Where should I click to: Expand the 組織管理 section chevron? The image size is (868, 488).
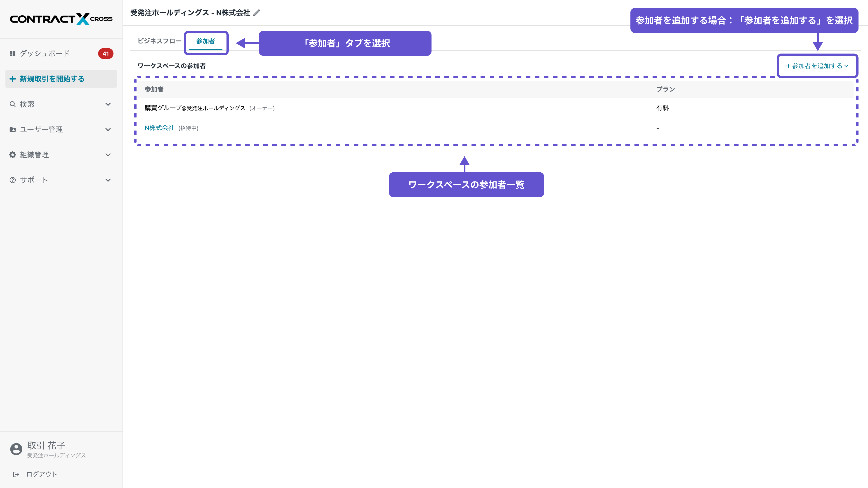[108, 155]
